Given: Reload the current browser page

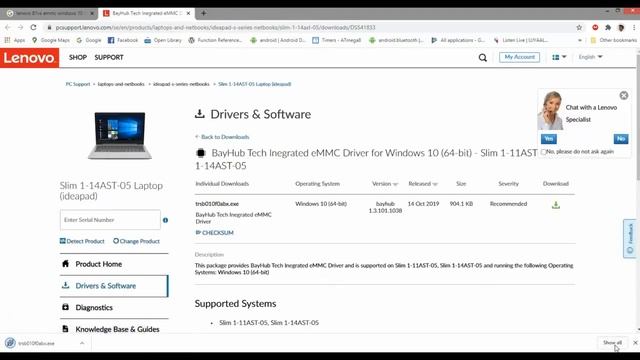Looking at the screenshot, I should 33,27.
